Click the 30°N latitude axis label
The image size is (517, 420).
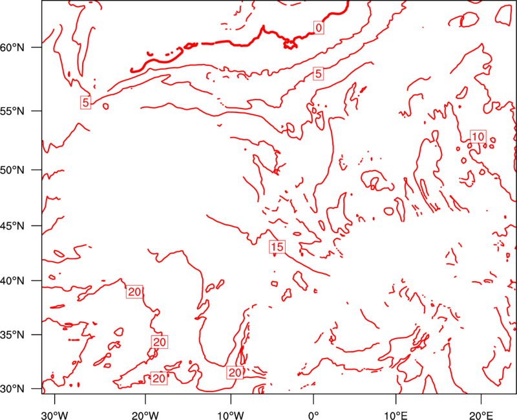point(12,389)
